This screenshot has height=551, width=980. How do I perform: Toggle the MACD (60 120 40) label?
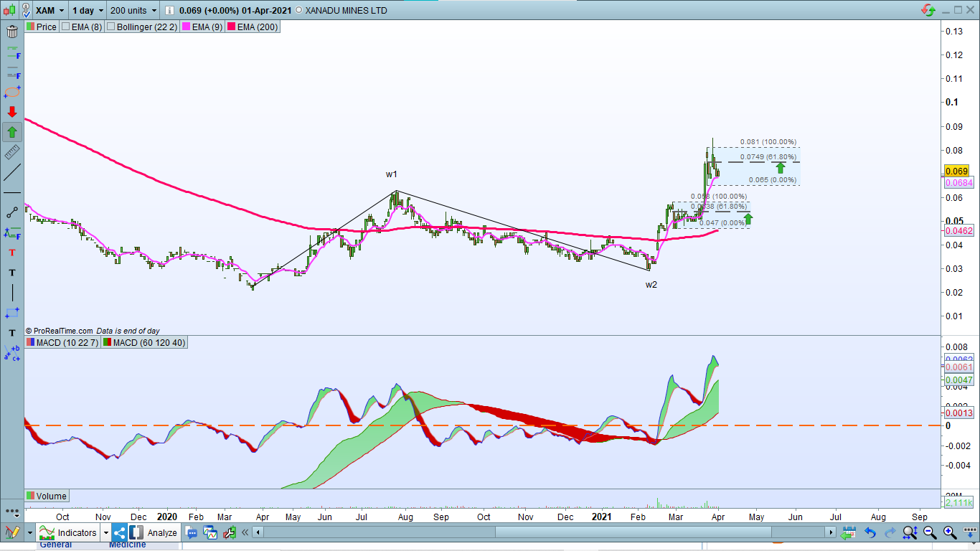pos(144,342)
